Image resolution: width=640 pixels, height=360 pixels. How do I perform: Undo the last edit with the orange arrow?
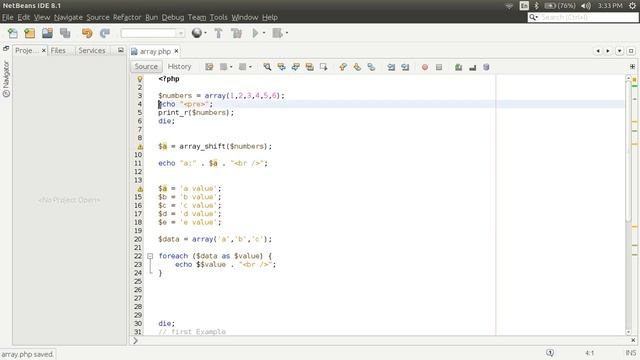(87, 33)
